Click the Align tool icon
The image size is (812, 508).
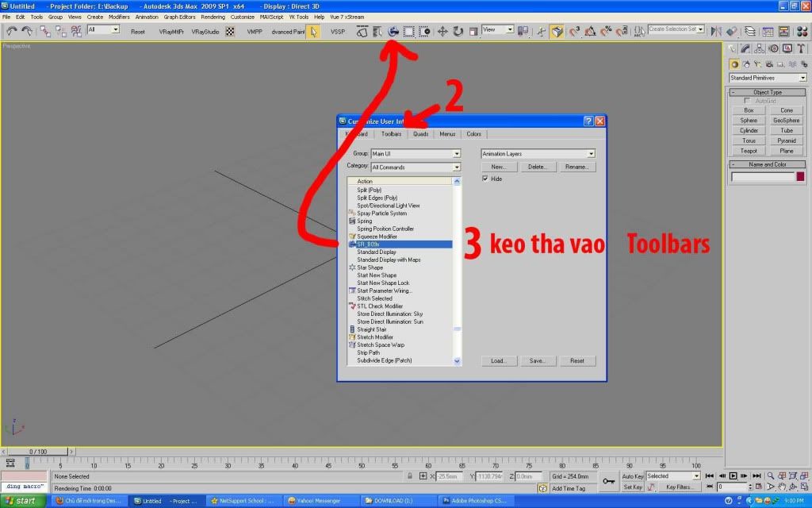[732, 32]
